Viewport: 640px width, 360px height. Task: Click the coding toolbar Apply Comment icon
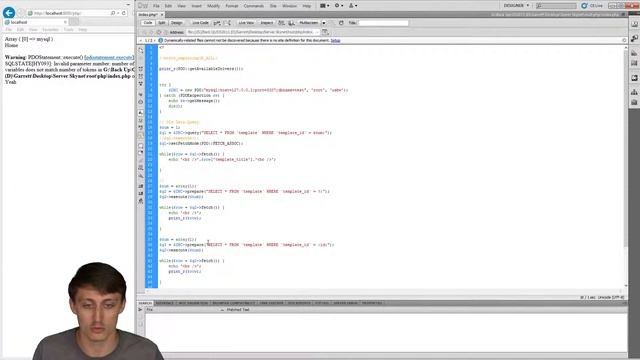pos(141,146)
